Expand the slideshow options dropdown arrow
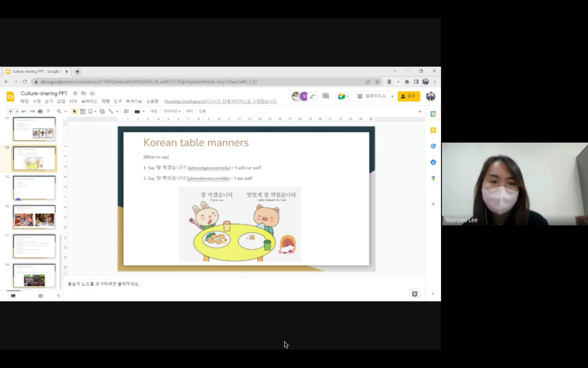 pos(392,97)
